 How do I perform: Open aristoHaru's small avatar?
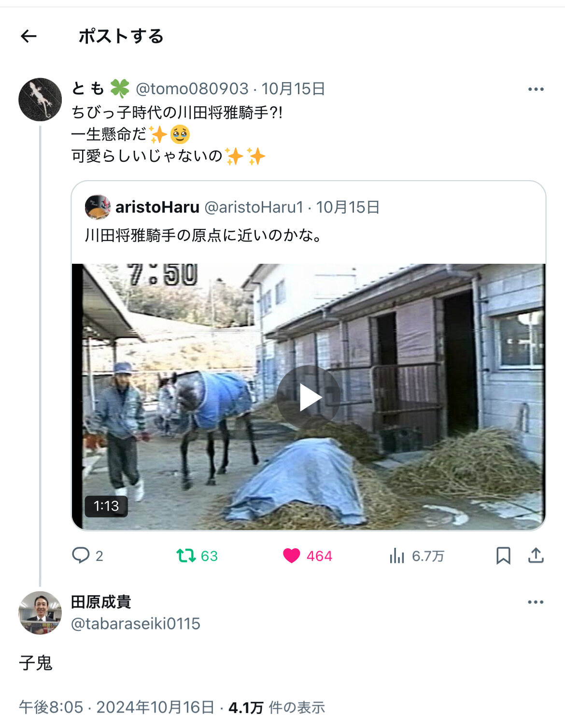click(x=98, y=207)
